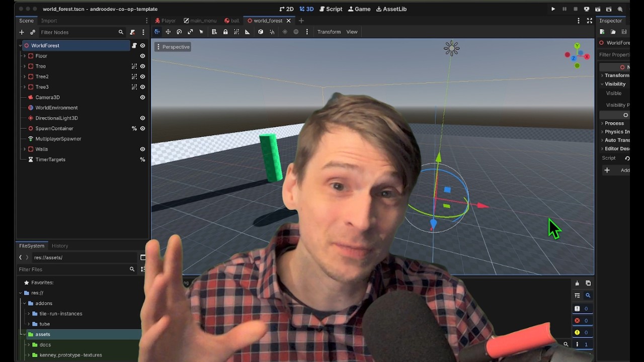Switch to the Script workspace
The height and width of the screenshot is (362, 644).
pos(331,9)
